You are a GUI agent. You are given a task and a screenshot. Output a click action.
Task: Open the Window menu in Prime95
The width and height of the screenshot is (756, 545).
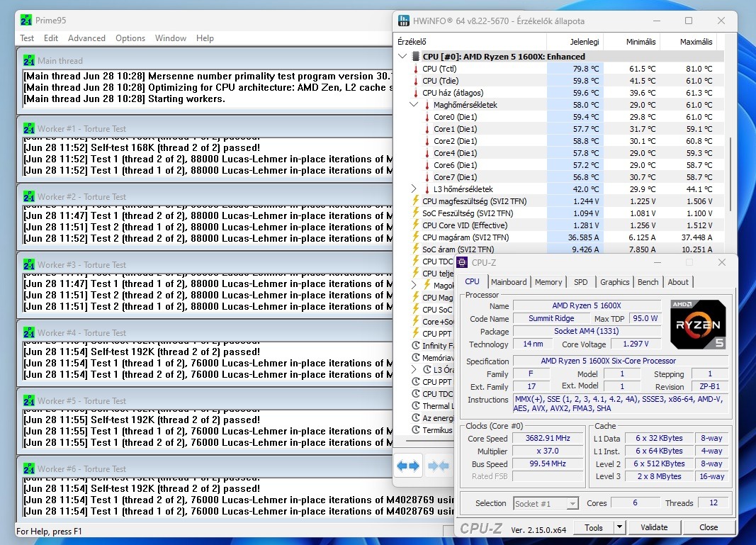pyautogui.click(x=171, y=38)
